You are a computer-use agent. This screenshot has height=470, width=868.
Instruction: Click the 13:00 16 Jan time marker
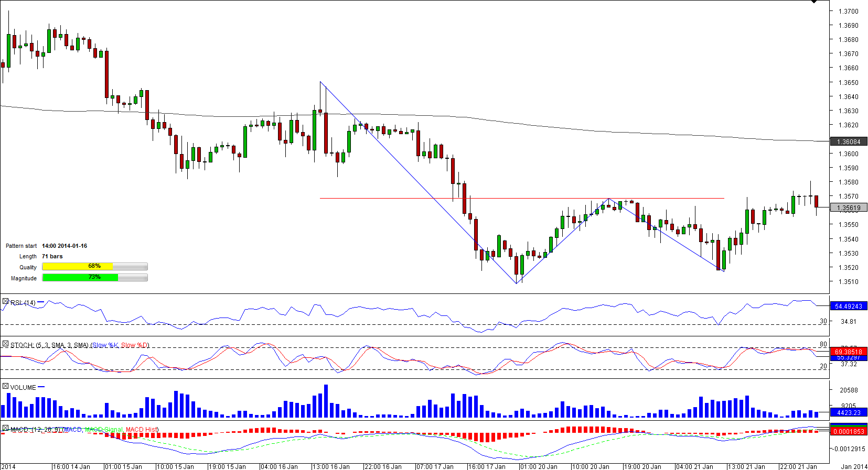click(331, 466)
